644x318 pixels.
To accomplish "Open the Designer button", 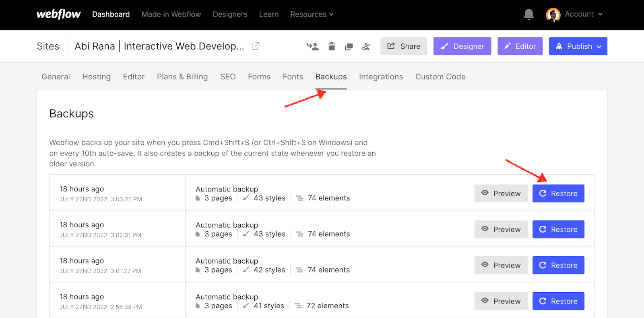I will pos(462,46).
